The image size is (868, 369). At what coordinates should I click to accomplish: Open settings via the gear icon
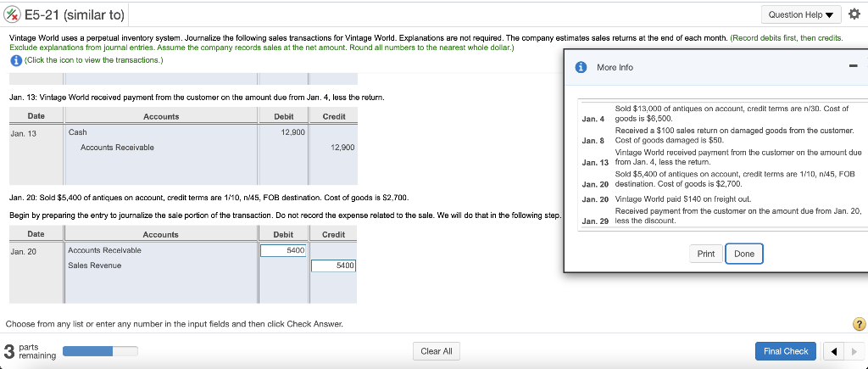pyautogui.click(x=853, y=15)
